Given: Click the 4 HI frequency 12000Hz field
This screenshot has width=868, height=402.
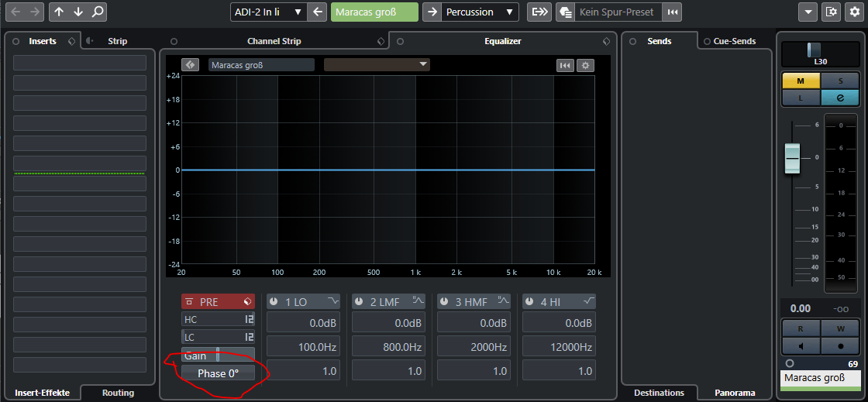Looking at the screenshot, I should click(x=558, y=347).
